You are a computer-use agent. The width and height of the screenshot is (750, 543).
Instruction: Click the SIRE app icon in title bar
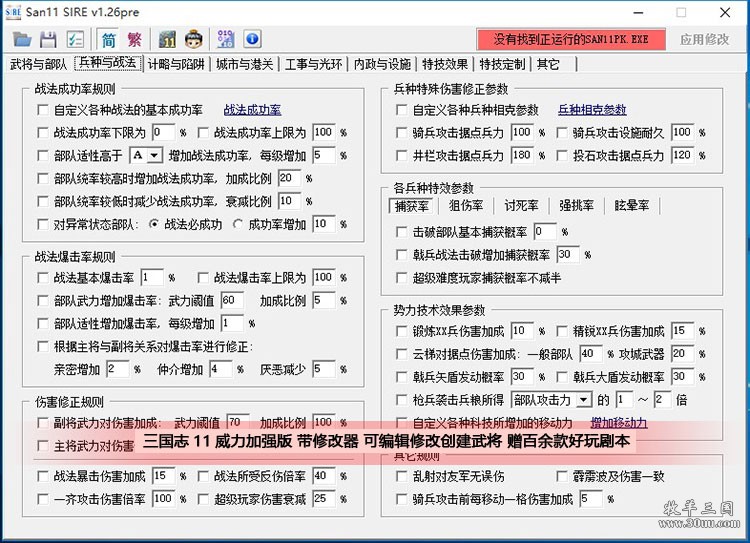(x=13, y=12)
